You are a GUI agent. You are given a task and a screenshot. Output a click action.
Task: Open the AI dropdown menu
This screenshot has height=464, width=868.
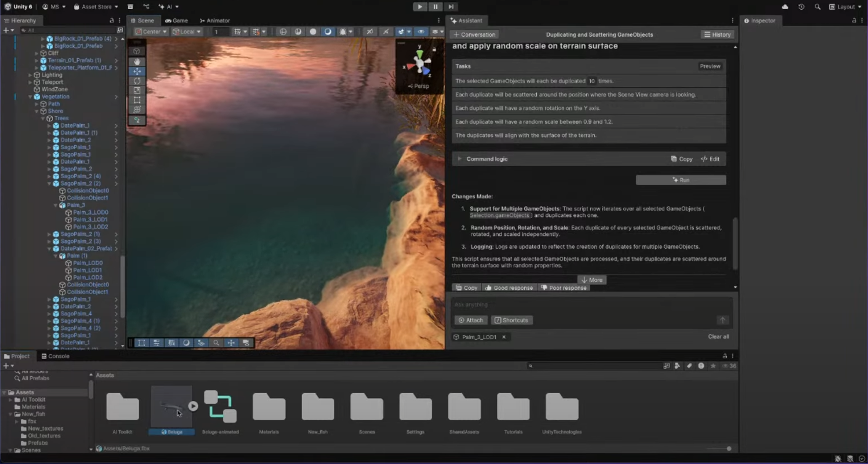click(168, 7)
